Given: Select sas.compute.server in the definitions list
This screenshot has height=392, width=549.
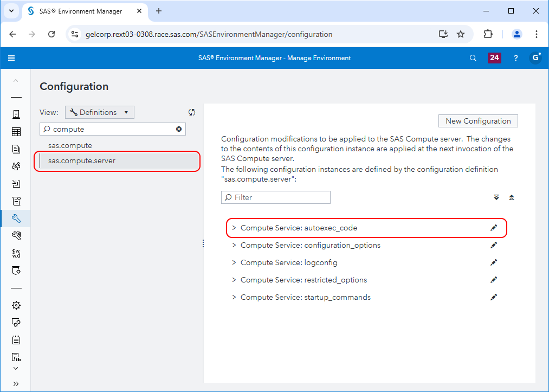Looking at the screenshot, I should click(82, 160).
